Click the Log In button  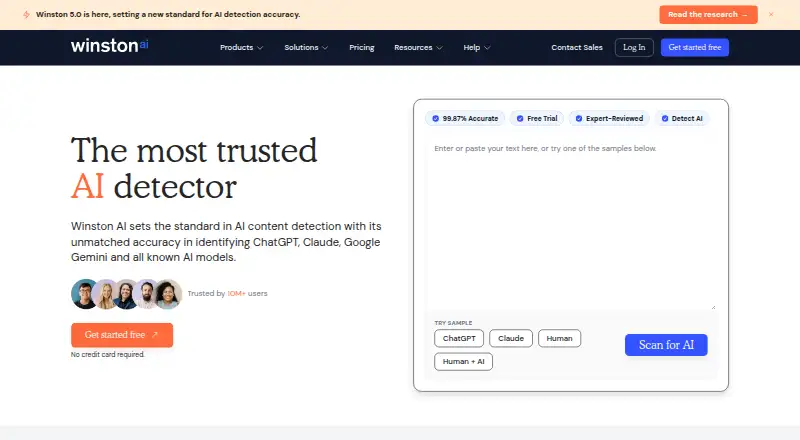[x=634, y=47]
